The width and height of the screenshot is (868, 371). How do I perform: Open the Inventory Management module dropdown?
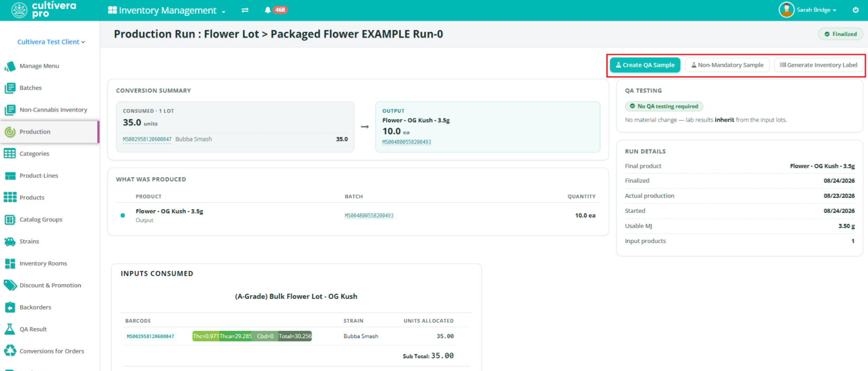[167, 10]
